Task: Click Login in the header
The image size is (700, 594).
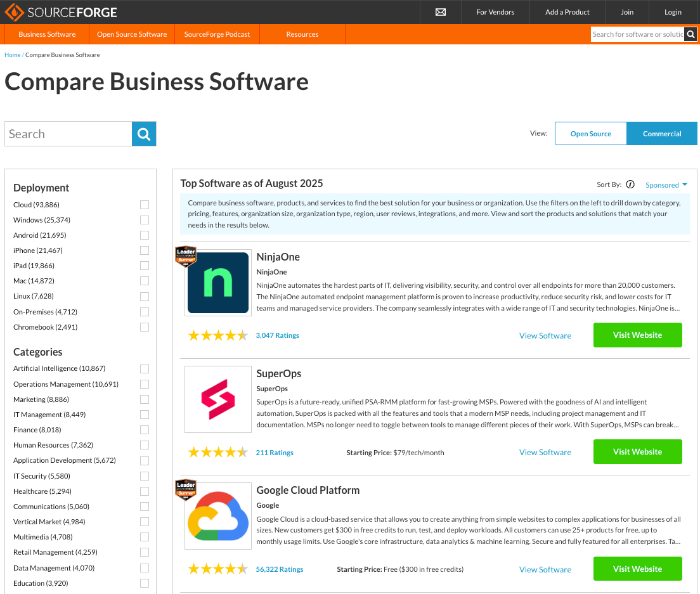Action: [673, 12]
